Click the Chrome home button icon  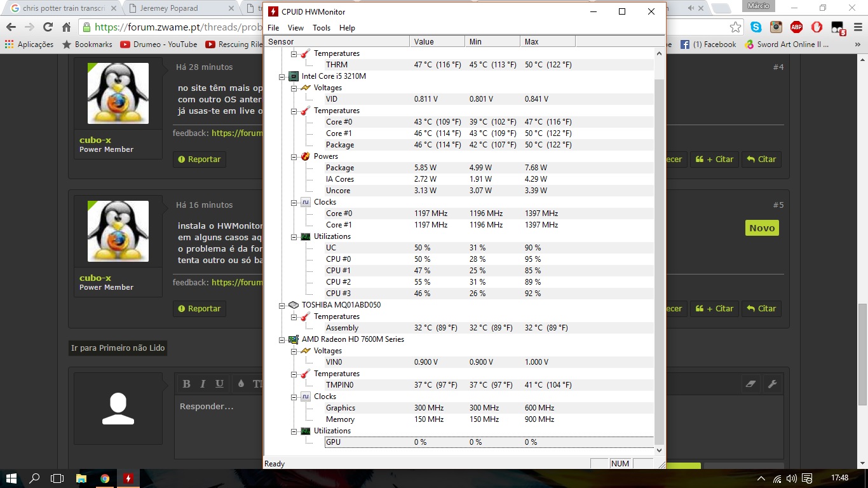tap(66, 27)
